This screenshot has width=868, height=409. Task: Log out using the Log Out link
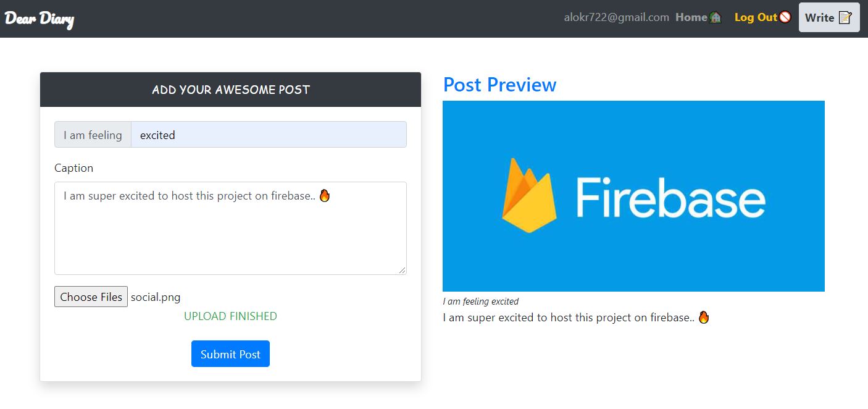click(762, 17)
